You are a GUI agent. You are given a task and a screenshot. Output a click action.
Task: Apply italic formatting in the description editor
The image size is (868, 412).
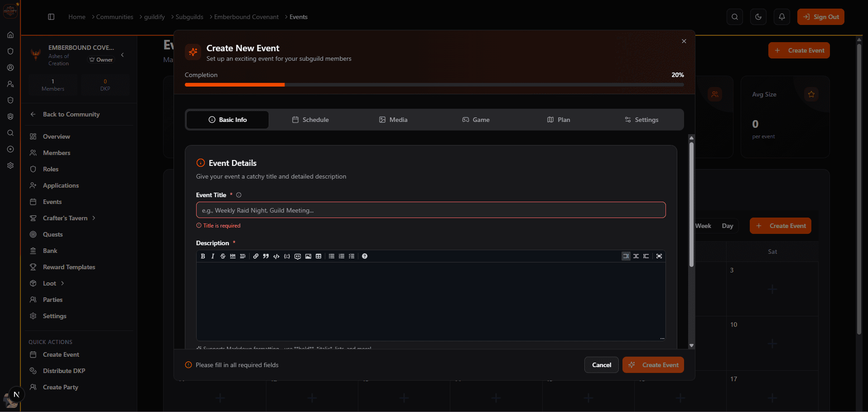pos(212,256)
